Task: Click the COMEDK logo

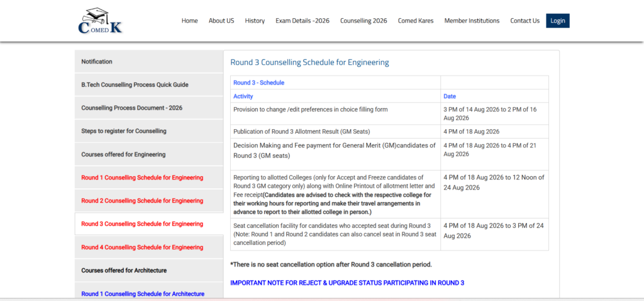Action: point(100,21)
